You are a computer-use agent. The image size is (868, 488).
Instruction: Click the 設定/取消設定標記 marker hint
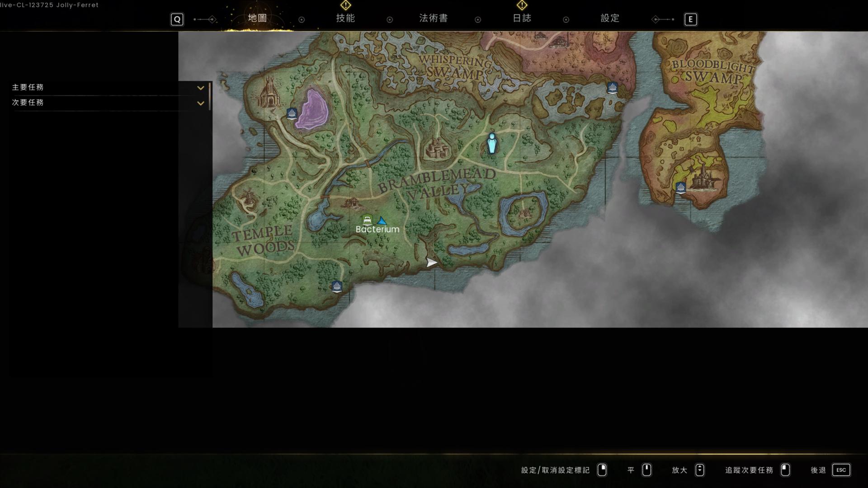point(555,470)
